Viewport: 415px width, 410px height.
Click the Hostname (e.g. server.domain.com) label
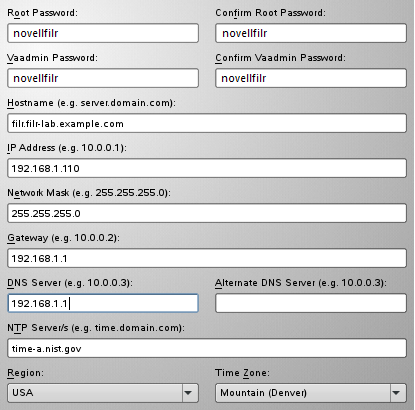tap(91, 103)
